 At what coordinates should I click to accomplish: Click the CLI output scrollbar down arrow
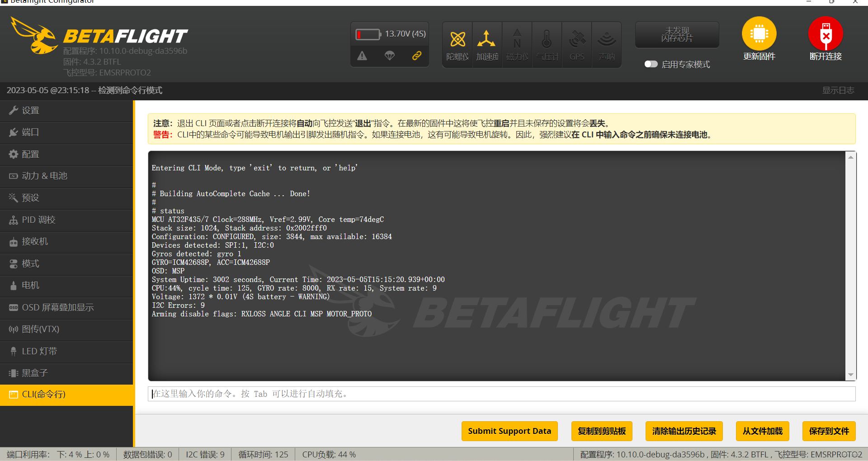pyautogui.click(x=851, y=375)
